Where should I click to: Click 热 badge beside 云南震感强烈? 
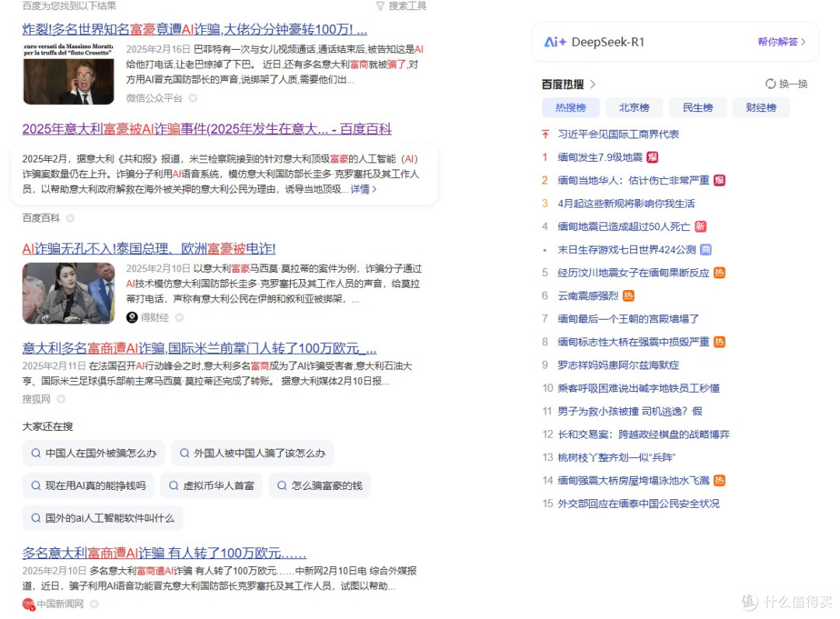pyautogui.click(x=628, y=296)
